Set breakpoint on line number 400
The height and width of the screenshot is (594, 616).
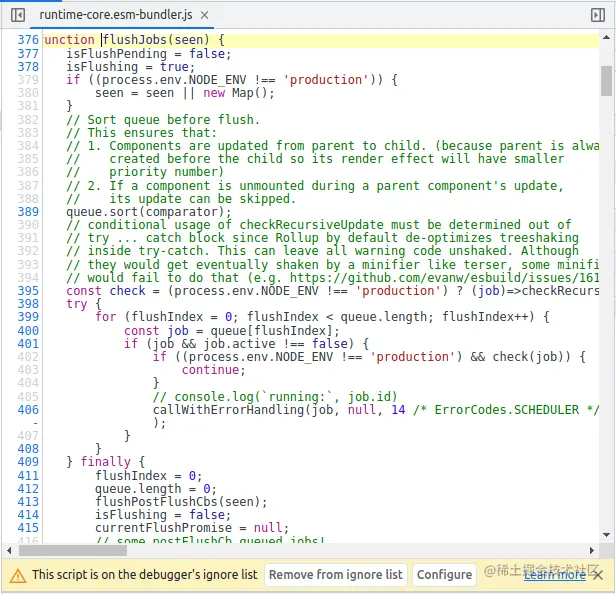[28, 331]
